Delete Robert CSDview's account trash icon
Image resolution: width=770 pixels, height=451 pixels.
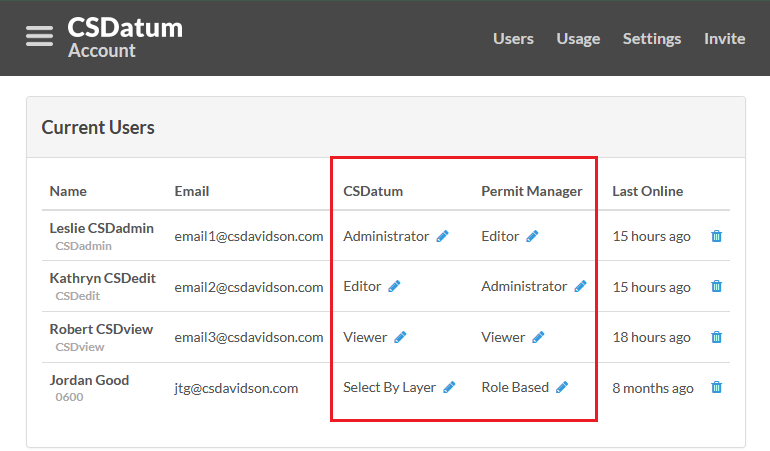pyautogui.click(x=716, y=338)
